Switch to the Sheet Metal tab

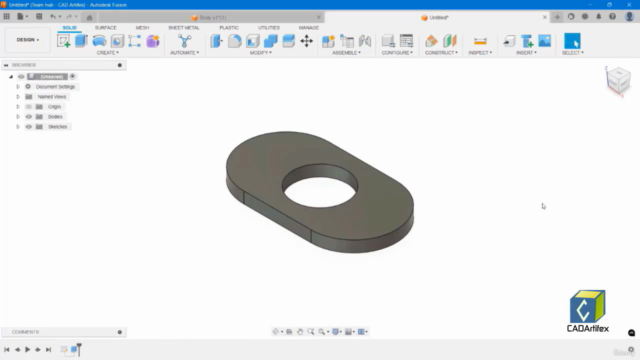pos(184,28)
